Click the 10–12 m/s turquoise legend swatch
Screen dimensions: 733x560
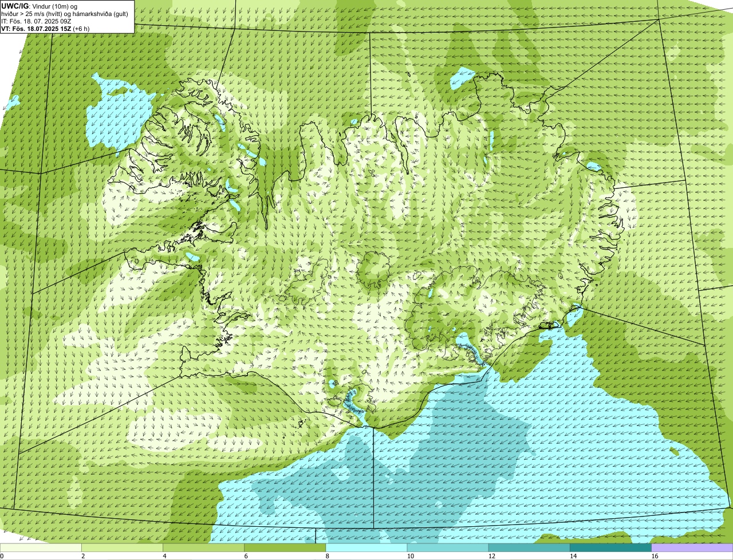coord(448,548)
